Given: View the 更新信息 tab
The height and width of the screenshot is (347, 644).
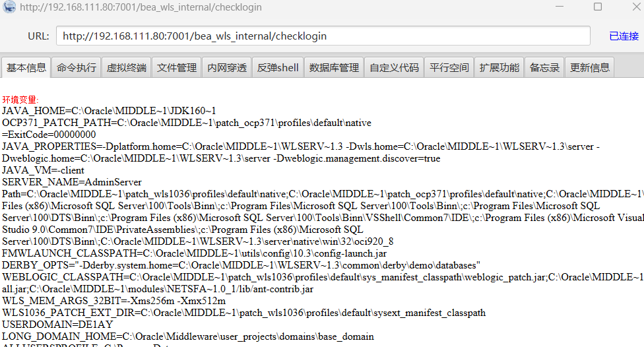Looking at the screenshot, I should (590, 67).
